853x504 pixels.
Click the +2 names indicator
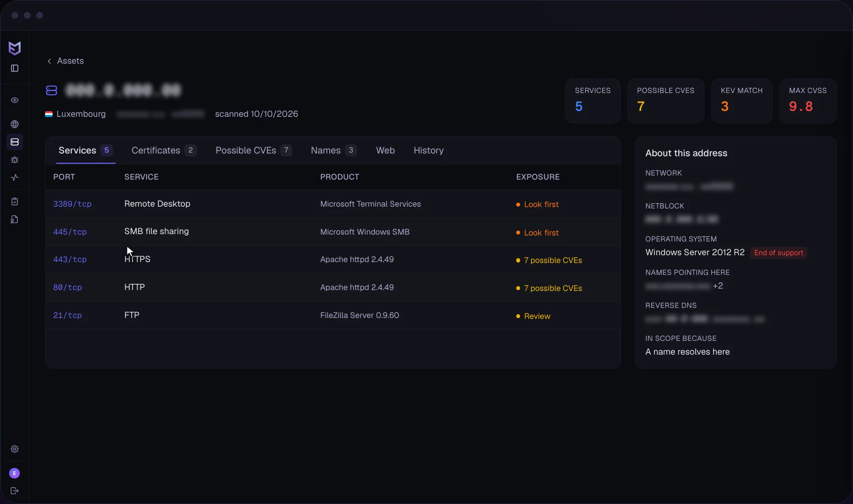click(718, 286)
